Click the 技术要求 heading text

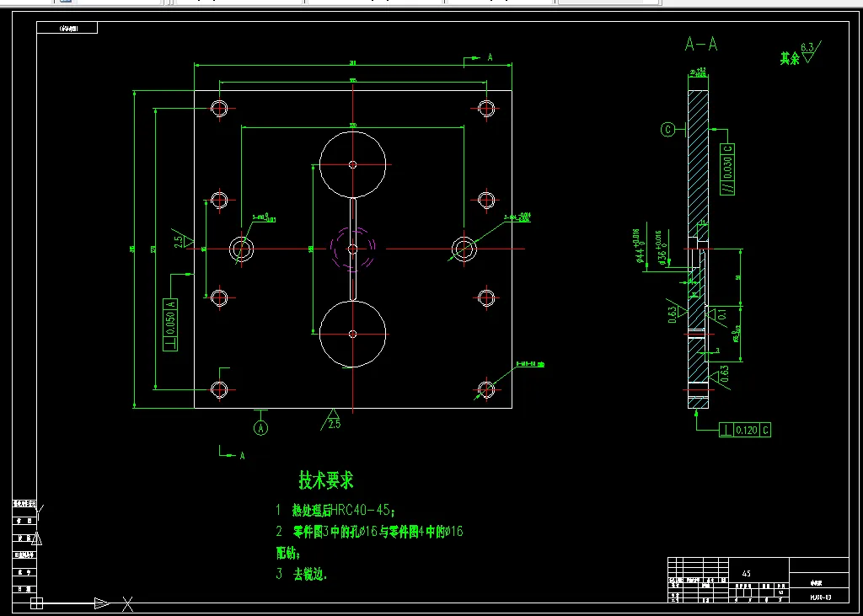point(326,480)
